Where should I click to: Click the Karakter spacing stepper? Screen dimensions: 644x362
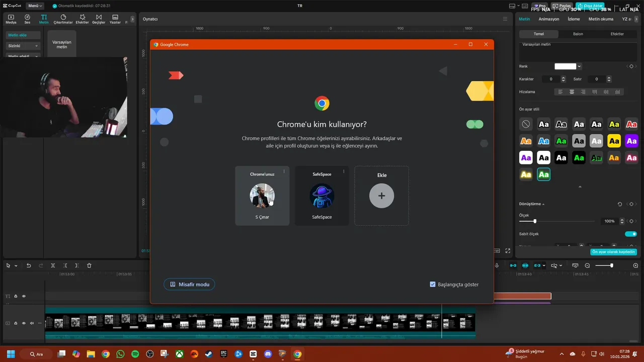[x=563, y=79]
